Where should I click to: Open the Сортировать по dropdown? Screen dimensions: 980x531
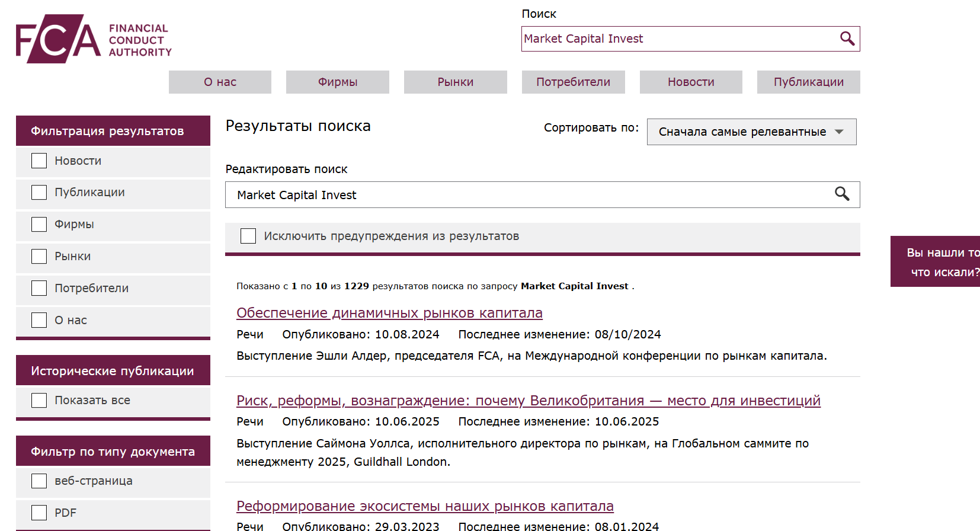751,132
